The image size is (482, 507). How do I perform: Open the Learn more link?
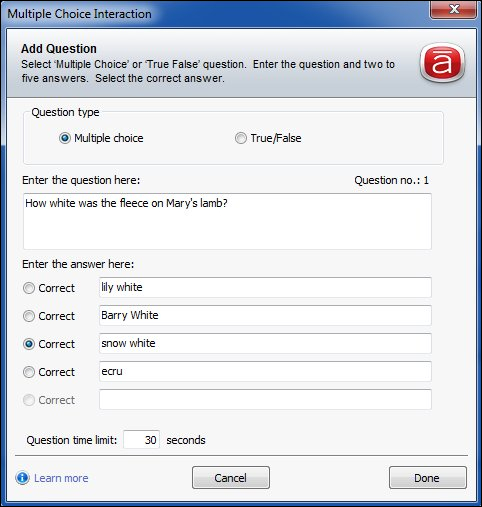click(61, 478)
